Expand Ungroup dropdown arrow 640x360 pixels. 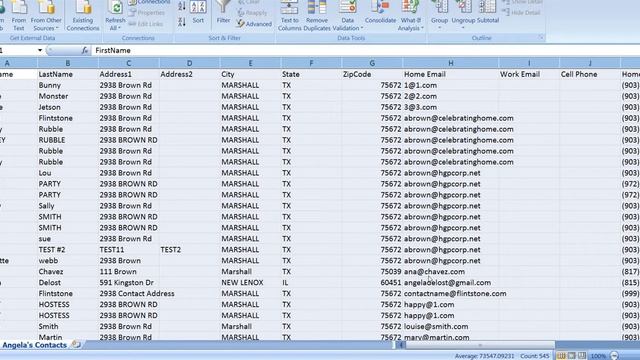tap(463, 28)
